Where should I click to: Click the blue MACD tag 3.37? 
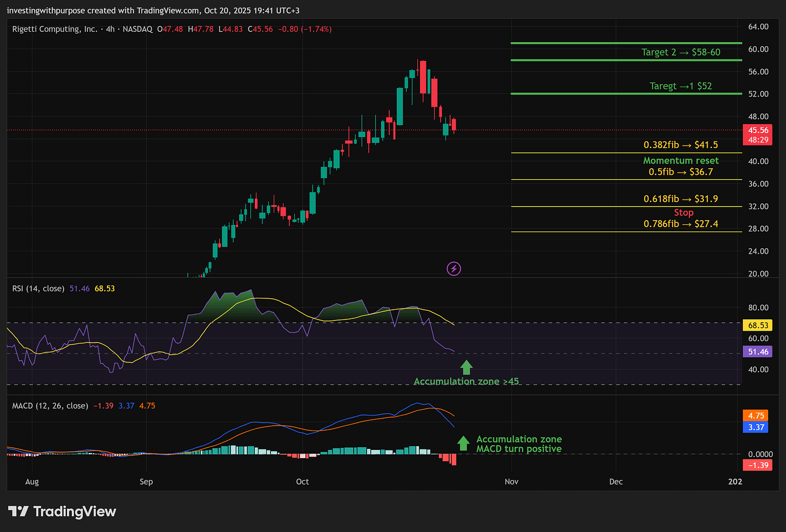756,427
